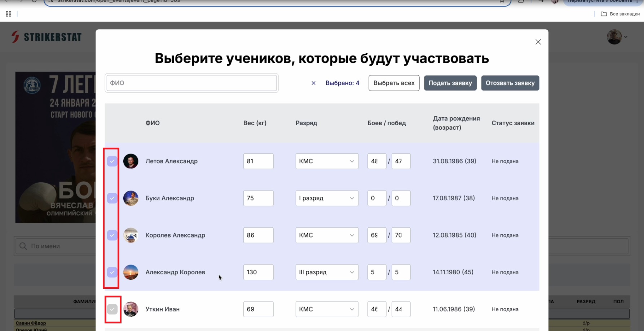The image size is (644, 331).
Task: Click the STRIKERSTAT logo
Action: pyautogui.click(x=47, y=36)
